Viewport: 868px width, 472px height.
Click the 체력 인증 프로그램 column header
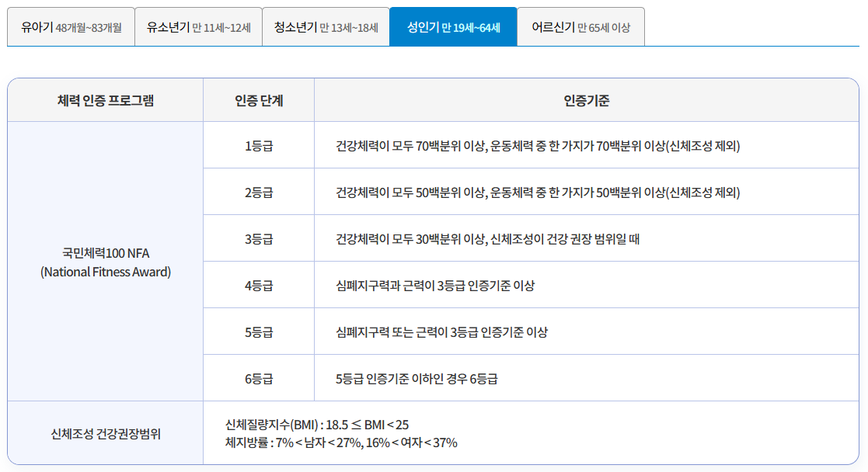[x=104, y=99]
